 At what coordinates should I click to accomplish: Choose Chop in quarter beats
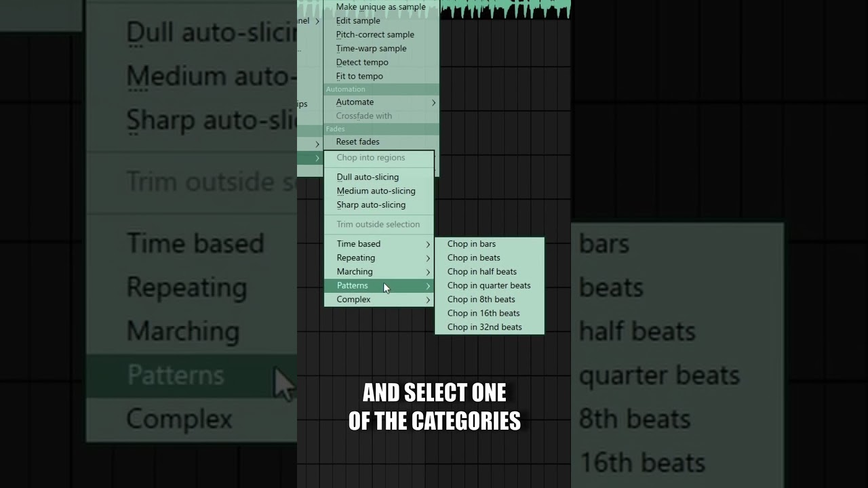point(489,285)
